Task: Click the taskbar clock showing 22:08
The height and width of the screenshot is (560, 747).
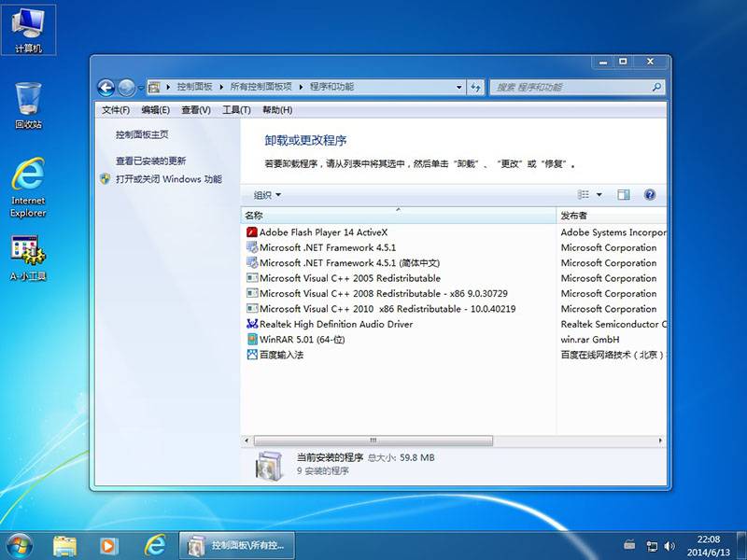Action: coord(709,546)
